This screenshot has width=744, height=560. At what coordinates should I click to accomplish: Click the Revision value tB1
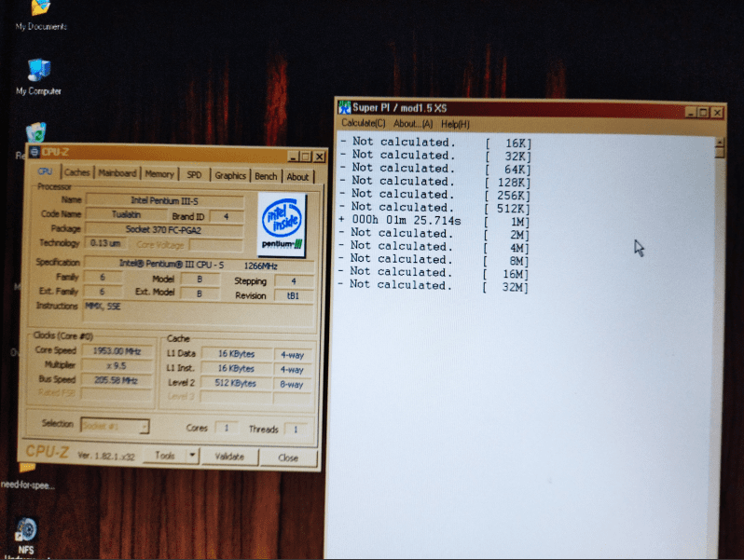click(294, 296)
